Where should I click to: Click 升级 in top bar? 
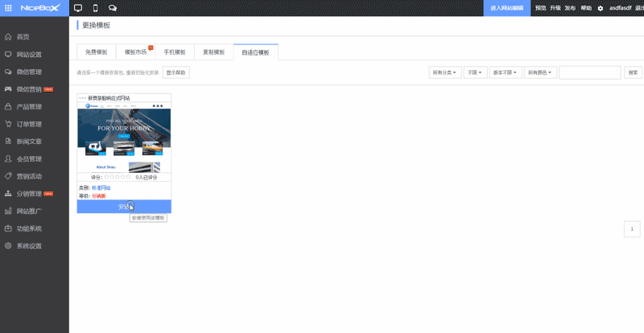tap(555, 8)
